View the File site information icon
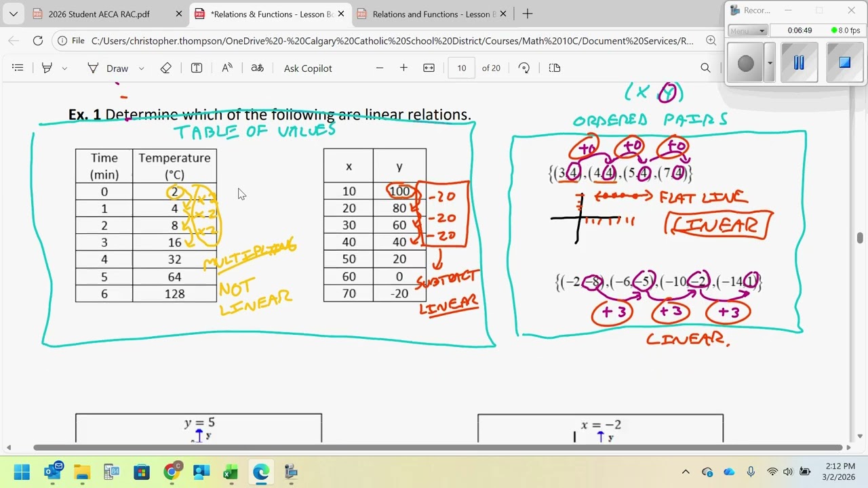The width and height of the screenshot is (868, 488). [x=71, y=41]
